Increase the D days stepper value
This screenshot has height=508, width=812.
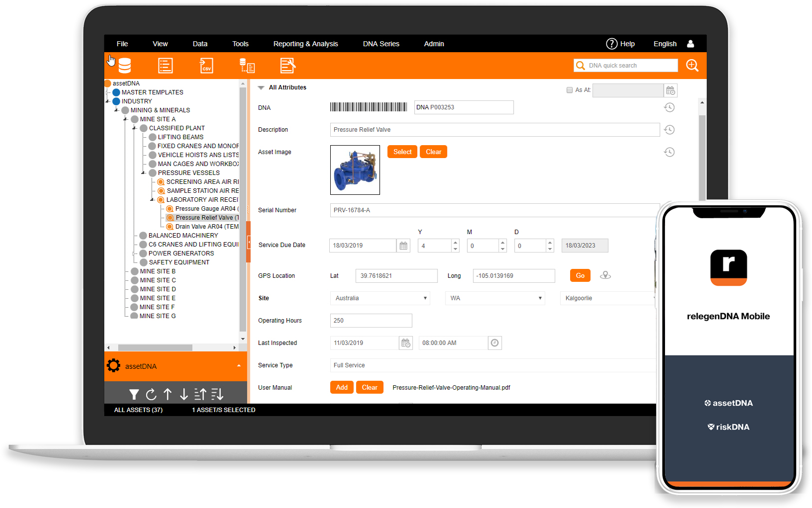tap(550, 243)
